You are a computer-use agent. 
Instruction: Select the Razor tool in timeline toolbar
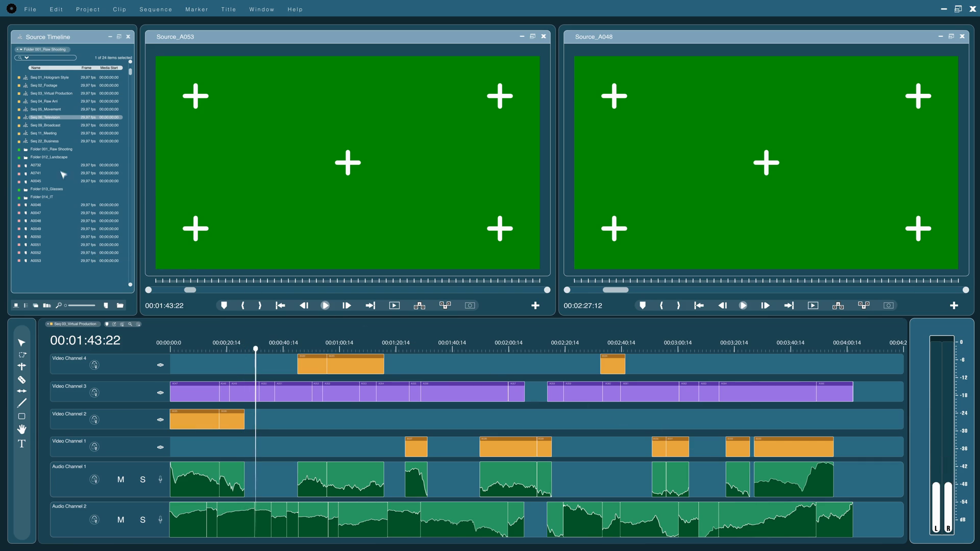point(21,380)
